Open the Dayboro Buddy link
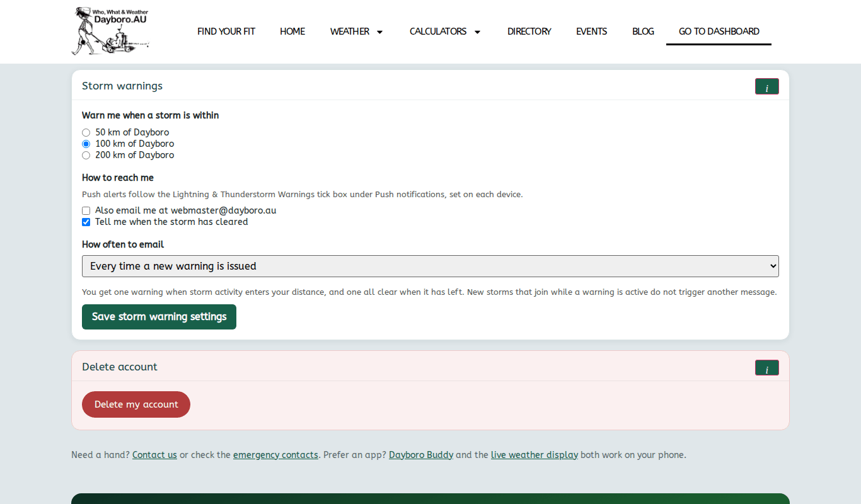Screen dimensions: 861x504 (421, 455)
